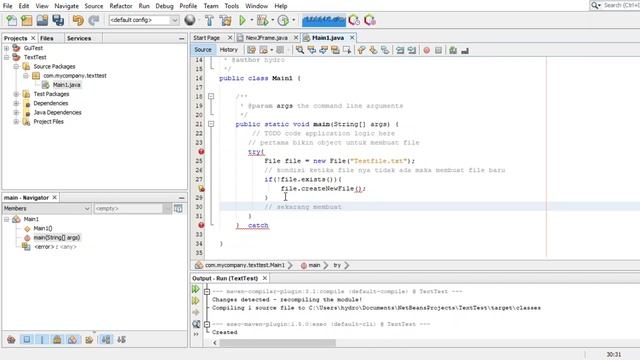Click the Last Edit icon in editor toolbar
This screenshot has width=640, height=360.
(251, 50)
